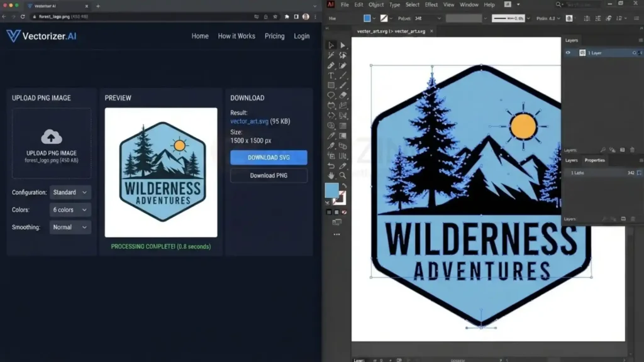The height and width of the screenshot is (362, 644).
Task: Select the Eraser tool
Action: pos(343,96)
